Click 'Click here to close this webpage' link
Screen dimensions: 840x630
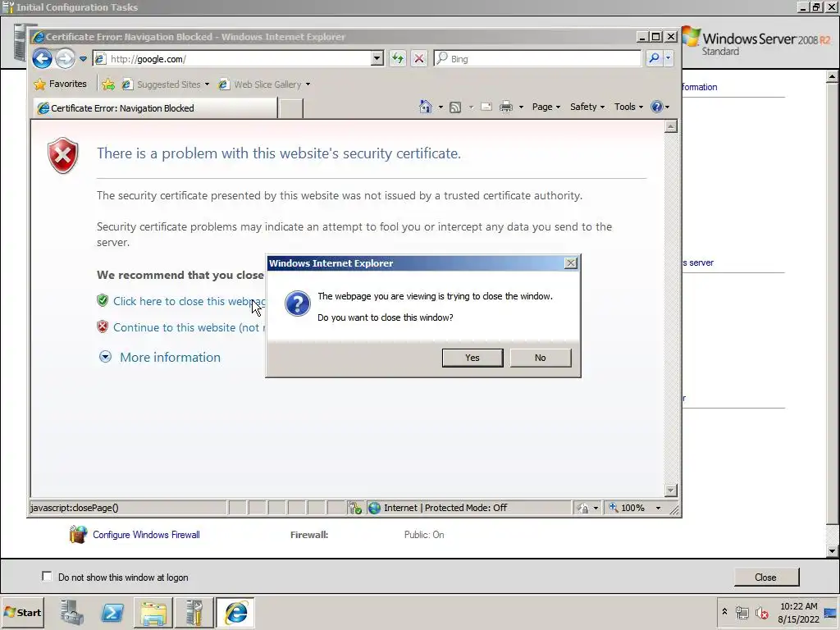tap(189, 301)
